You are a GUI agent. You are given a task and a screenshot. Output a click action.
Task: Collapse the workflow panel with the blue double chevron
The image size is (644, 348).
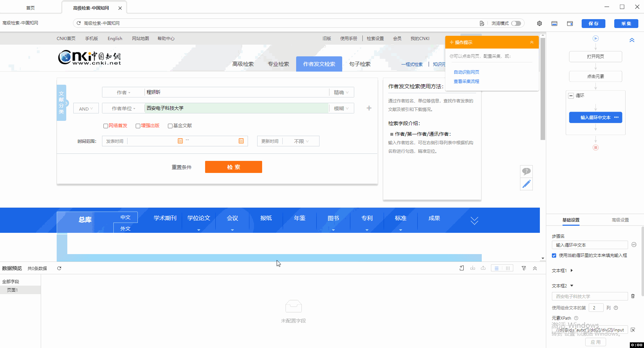point(632,40)
